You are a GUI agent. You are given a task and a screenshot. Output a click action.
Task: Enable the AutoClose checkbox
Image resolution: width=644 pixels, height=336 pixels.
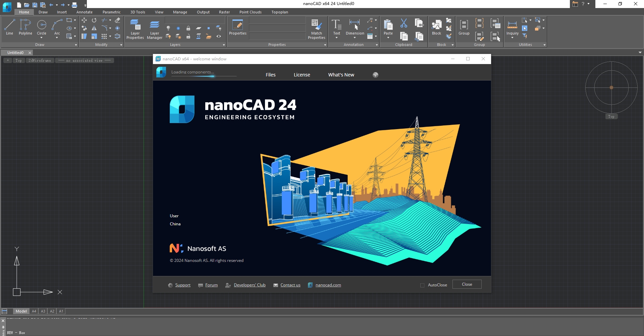click(422, 285)
